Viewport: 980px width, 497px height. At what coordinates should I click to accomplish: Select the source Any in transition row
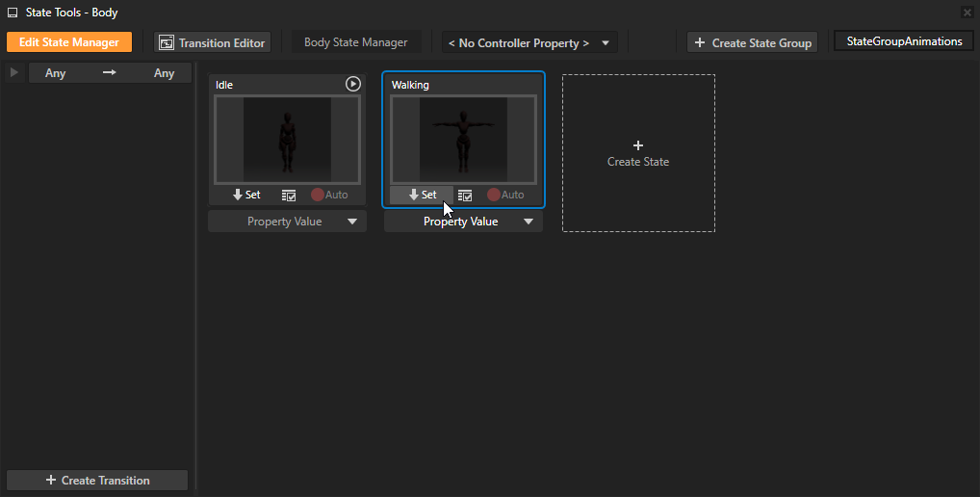tap(55, 73)
